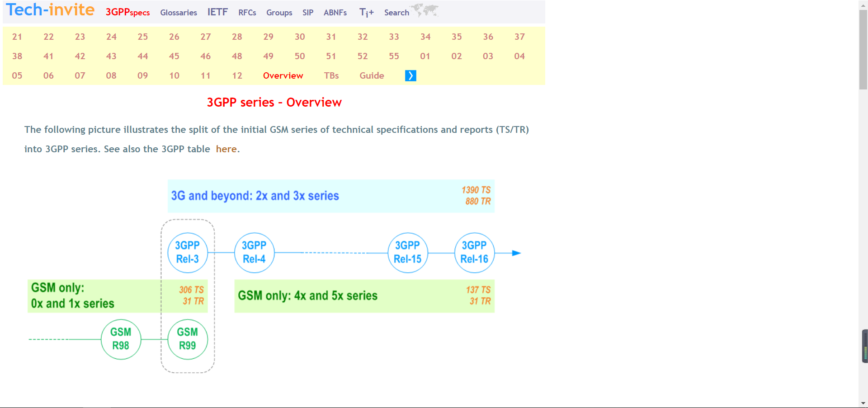Open series 45 link
868x408 pixels.
coord(174,56)
